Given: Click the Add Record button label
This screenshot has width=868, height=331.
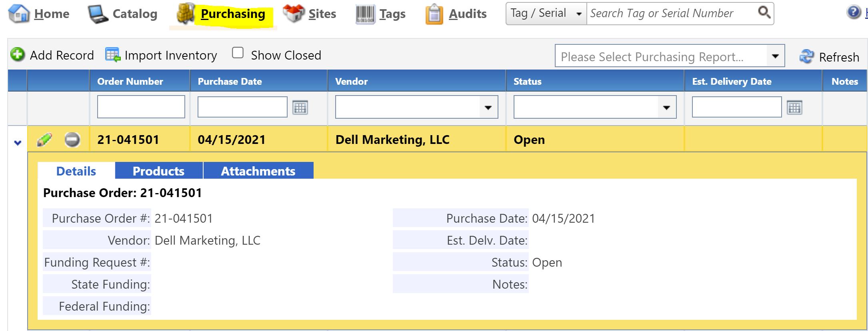Looking at the screenshot, I should [62, 55].
